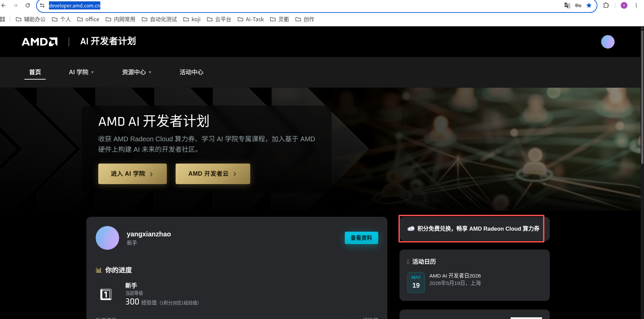This screenshot has height=319, width=644.
Task: Reload the page with refresh icon
Action: point(28,5)
